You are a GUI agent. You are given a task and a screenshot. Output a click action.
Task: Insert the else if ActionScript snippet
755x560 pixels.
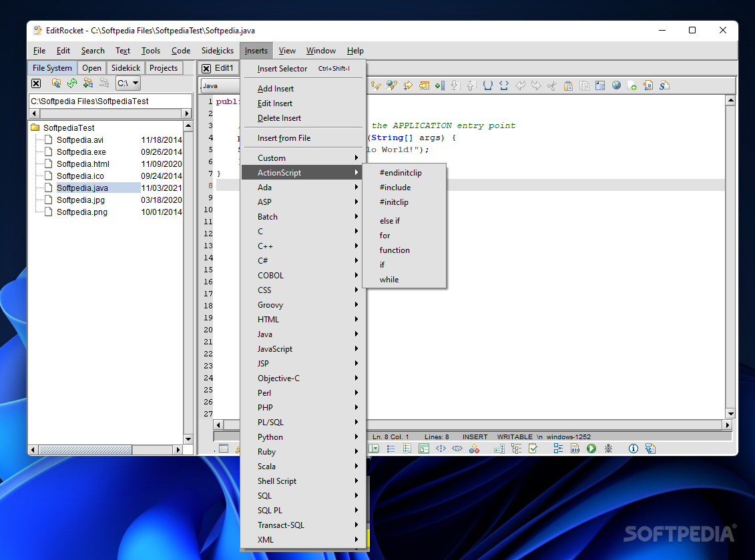coord(404,220)
